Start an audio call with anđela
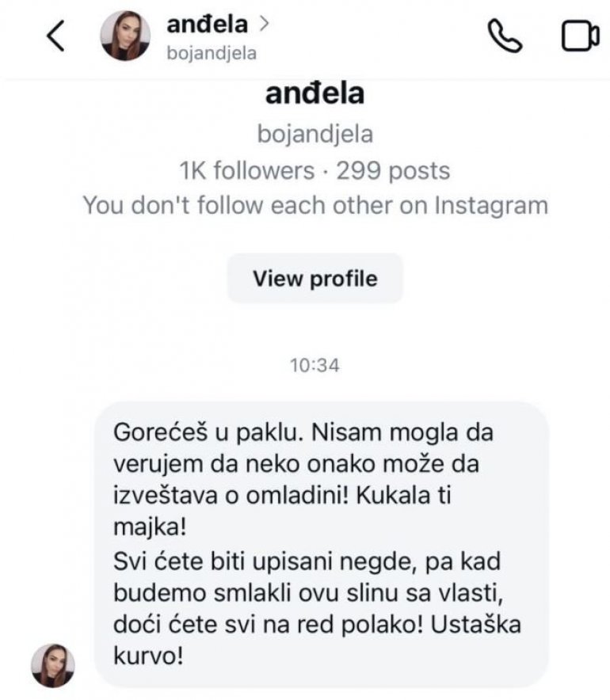This screenshot has width=610, height=700. (504, 36)
